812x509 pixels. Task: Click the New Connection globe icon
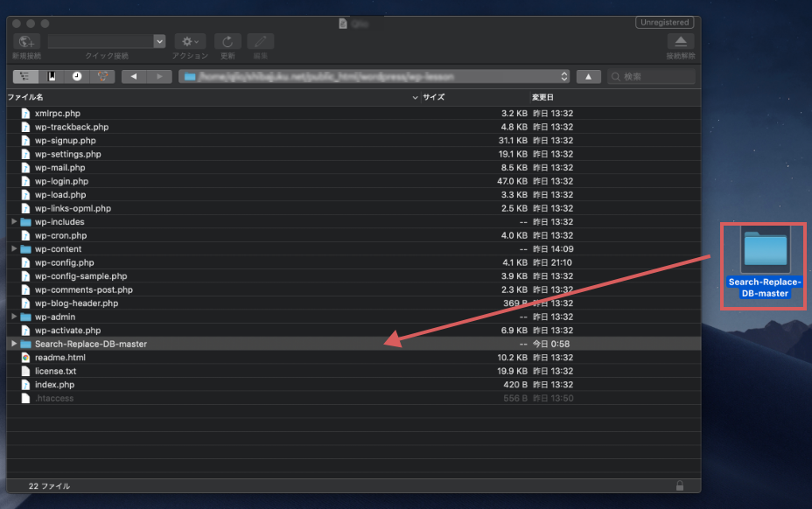[26, 41]
